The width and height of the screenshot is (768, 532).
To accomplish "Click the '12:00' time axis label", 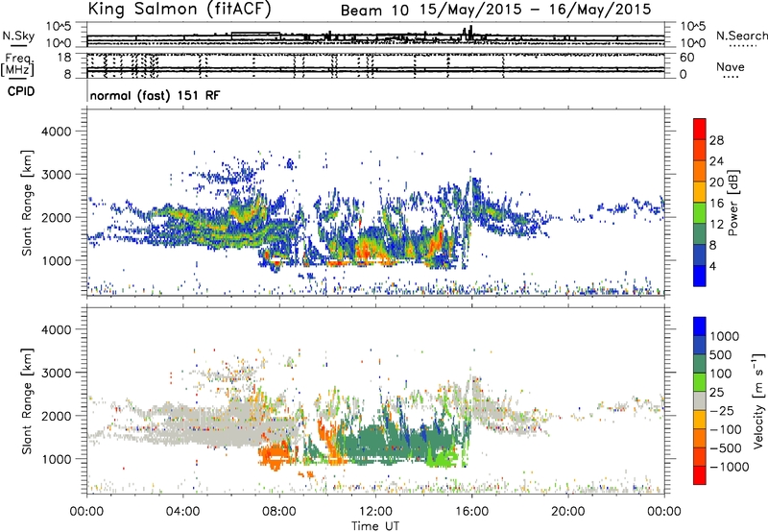I will pyautogui.click(x=375, y=512).
